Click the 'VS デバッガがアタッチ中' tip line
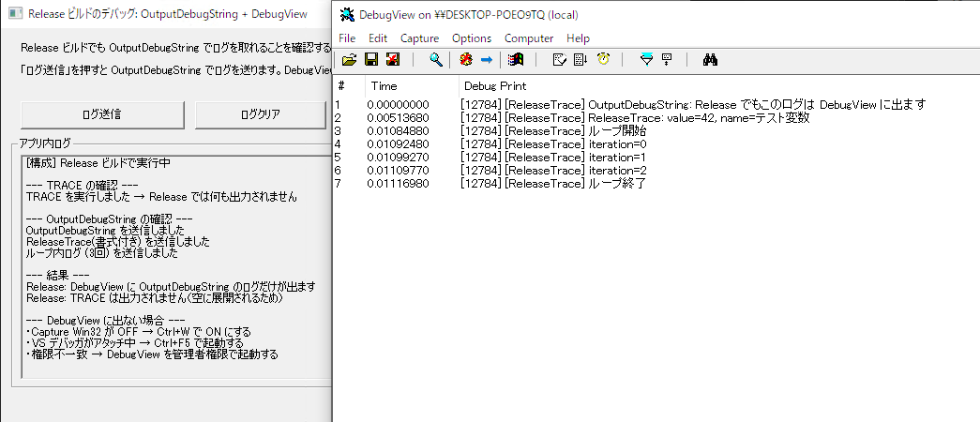Image resolution: width=980 pixels, height=422 pixels. tap(135, 343)
